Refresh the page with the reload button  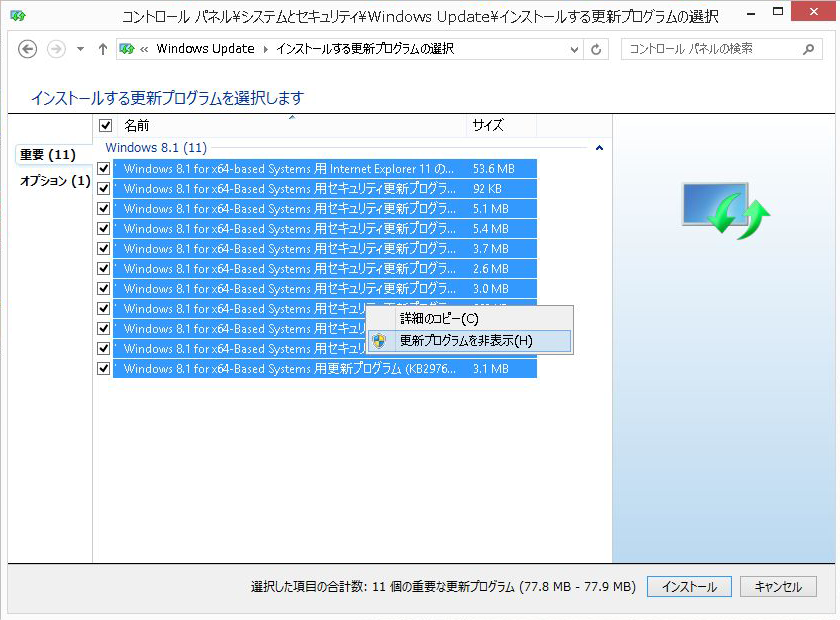(x=596, y=49)
